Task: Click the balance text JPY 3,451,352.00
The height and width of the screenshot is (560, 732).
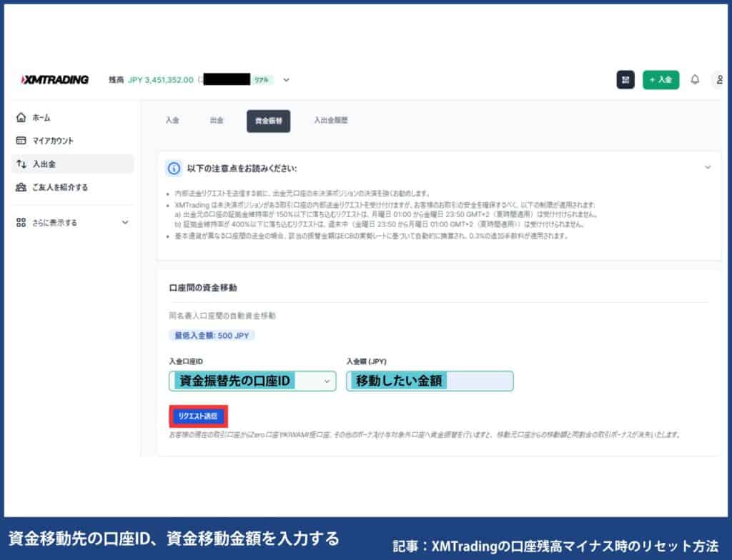Action: 161,80
